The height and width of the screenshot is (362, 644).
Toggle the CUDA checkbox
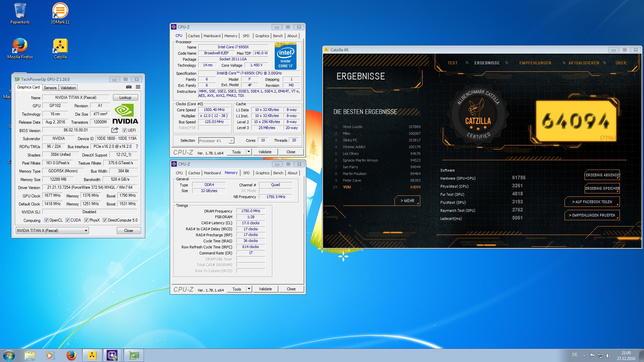click(x=67, y=220)
